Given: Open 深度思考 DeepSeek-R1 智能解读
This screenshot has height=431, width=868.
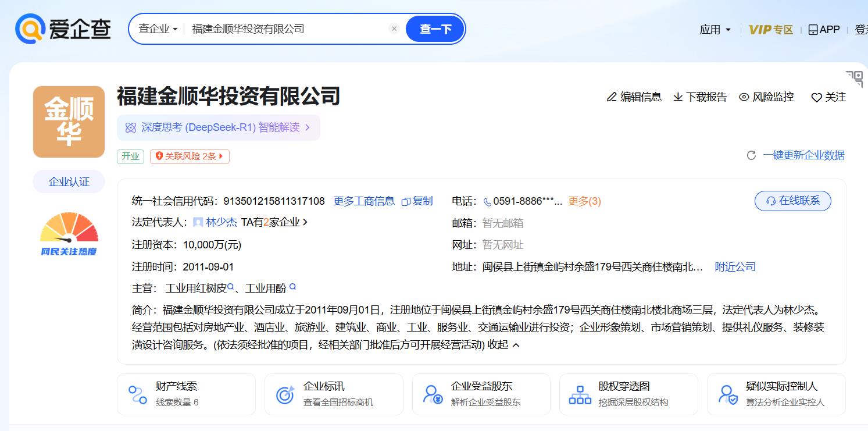Looking at the screenshot, I should (x=218, y=127).
